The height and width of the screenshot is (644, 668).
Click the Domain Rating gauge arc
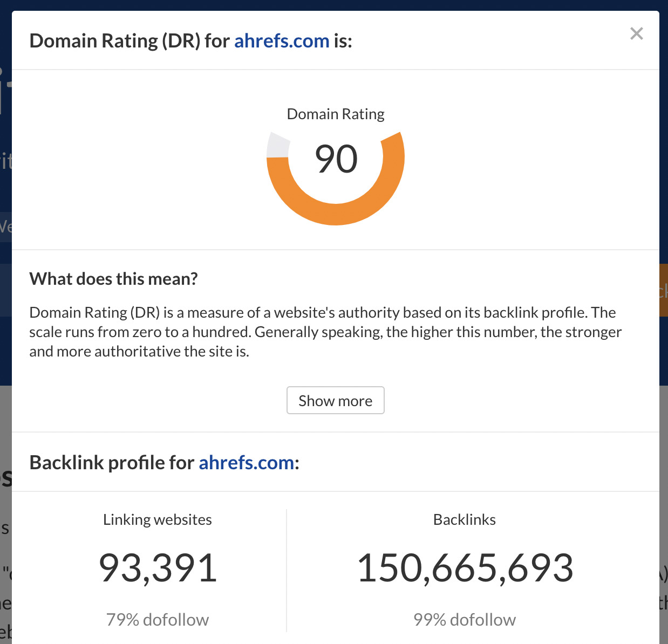point(335,220)
